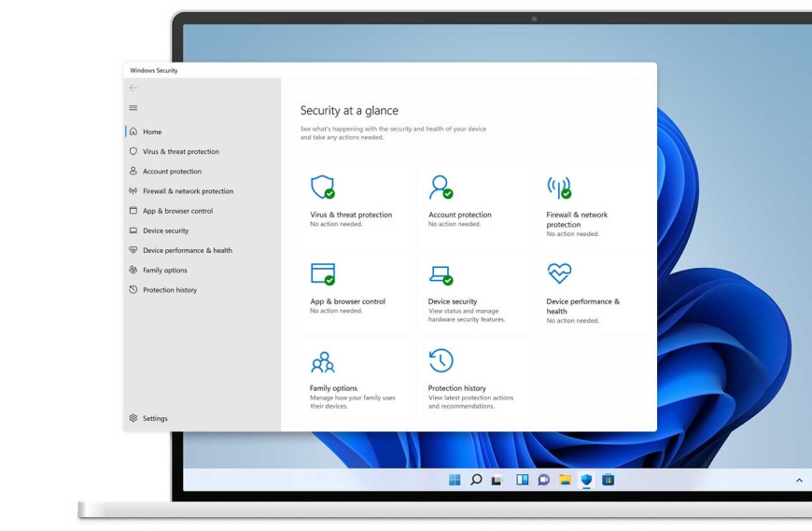812x531 pixels.
Task: Click the Protection history tile title
Action: coord(456,388)
